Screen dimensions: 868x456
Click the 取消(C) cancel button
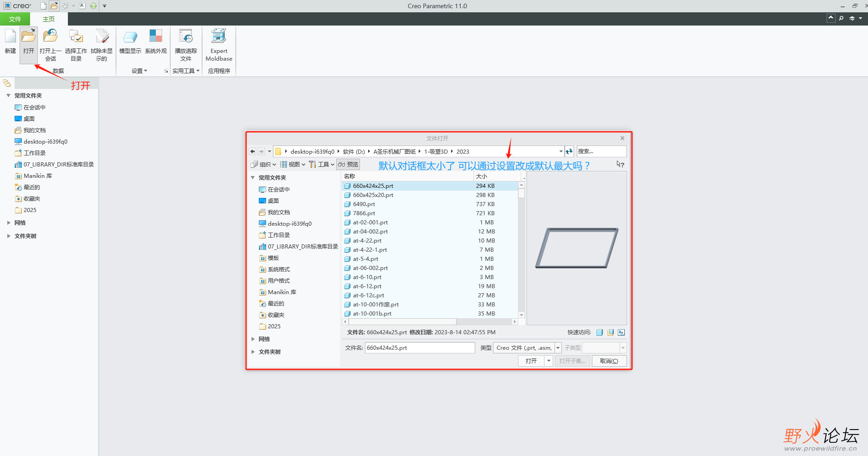click(x=609, y=361)
